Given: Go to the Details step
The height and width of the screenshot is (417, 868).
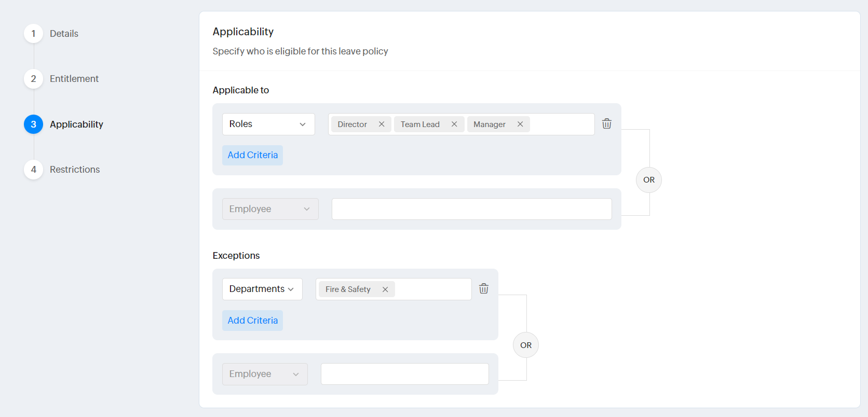Looking at the screenshot, I should (63, 34).
